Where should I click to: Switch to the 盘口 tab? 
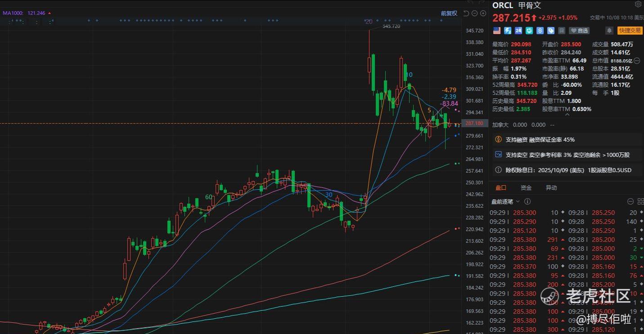click(501, 188)
